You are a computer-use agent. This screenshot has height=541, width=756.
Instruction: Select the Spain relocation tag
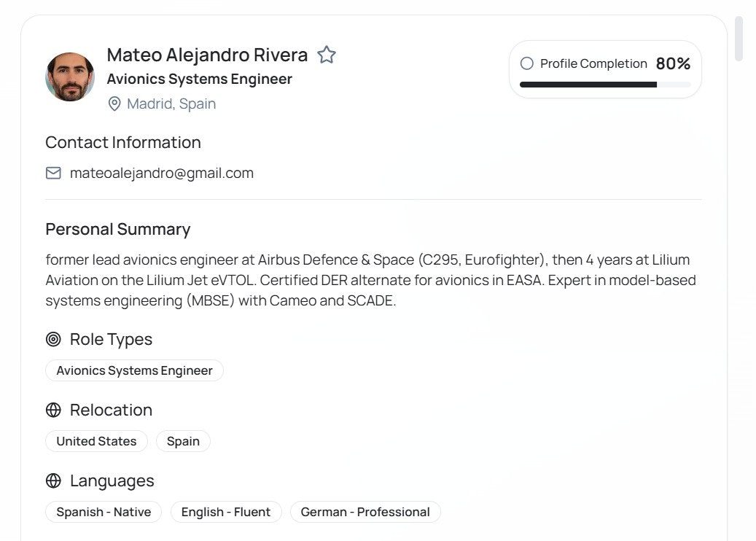(183, 441)
